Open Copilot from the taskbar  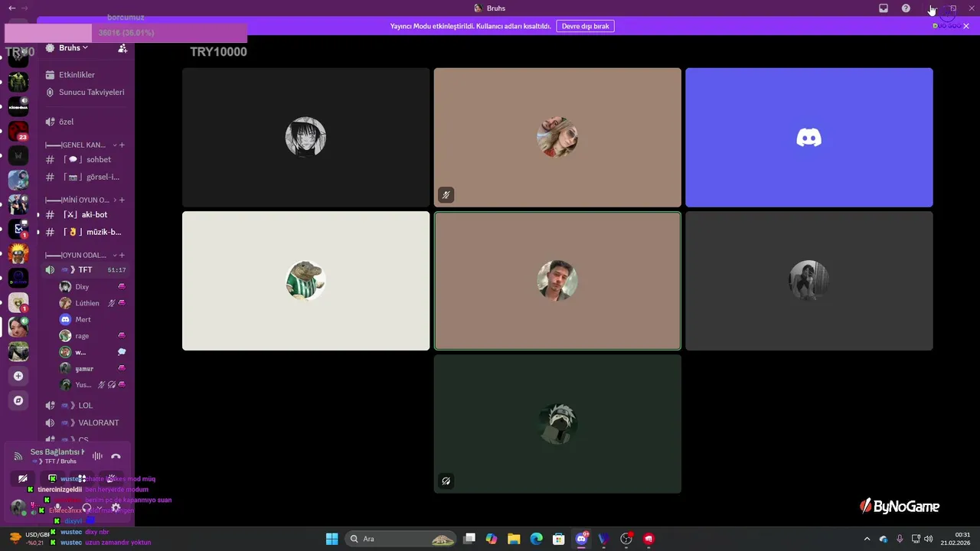492,539
